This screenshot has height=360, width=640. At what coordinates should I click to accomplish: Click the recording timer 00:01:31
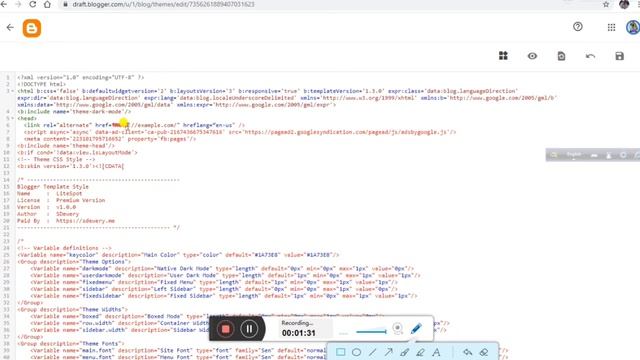tap(298, 333)
